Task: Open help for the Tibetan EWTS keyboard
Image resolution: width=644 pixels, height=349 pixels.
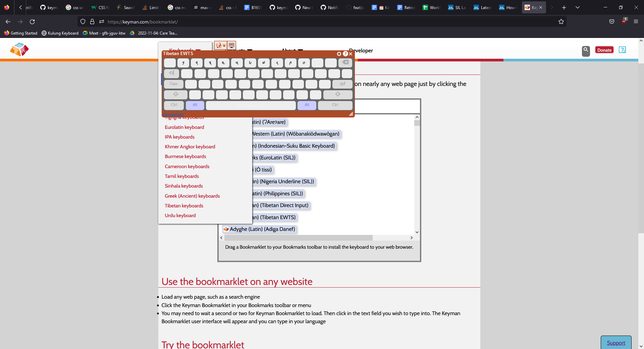Action: tap(345, 54)
